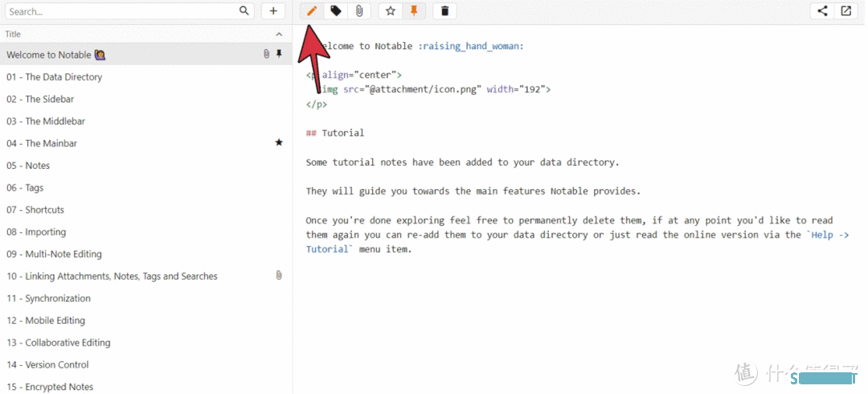Open note 11 - Synchronization

pyautogui.click(x=146, y=298)
